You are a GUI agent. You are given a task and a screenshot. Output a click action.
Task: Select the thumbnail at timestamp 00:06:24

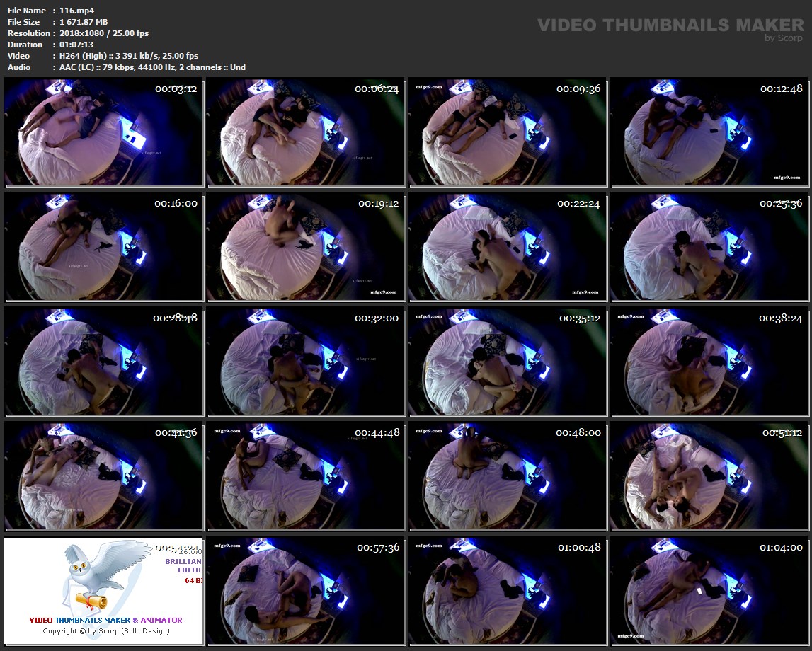(x=306, y=132)
